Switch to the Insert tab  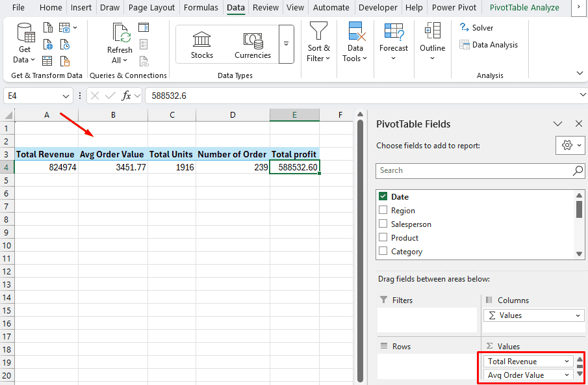(x=81, y=8)
